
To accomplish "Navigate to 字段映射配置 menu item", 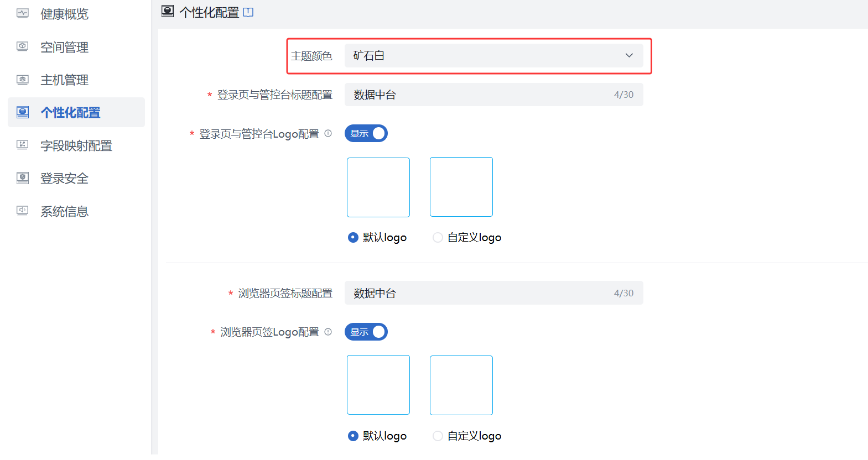I will 76,146.
